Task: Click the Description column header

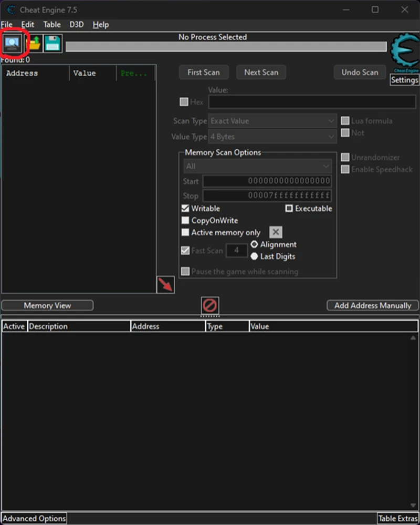Action: coord(79,326)
